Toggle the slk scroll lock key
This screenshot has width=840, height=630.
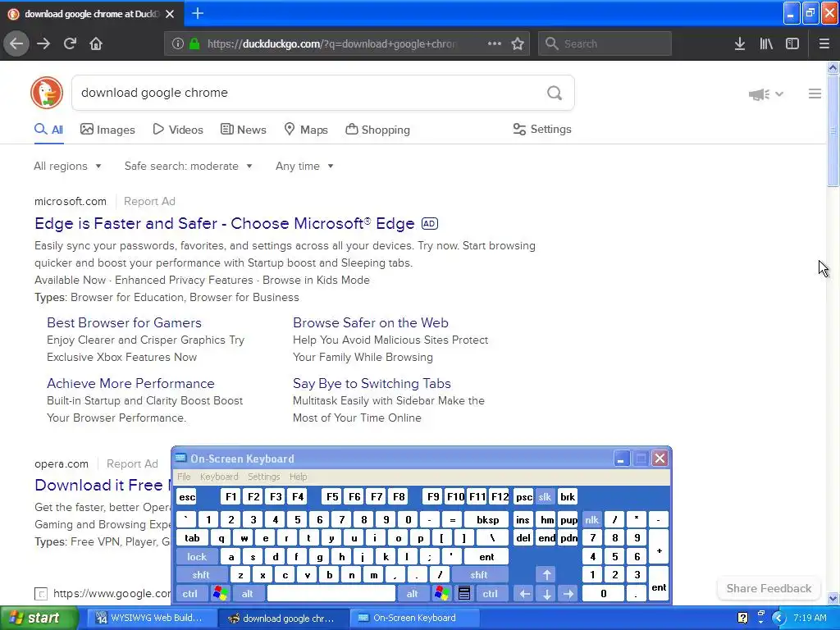coord(545,497)
